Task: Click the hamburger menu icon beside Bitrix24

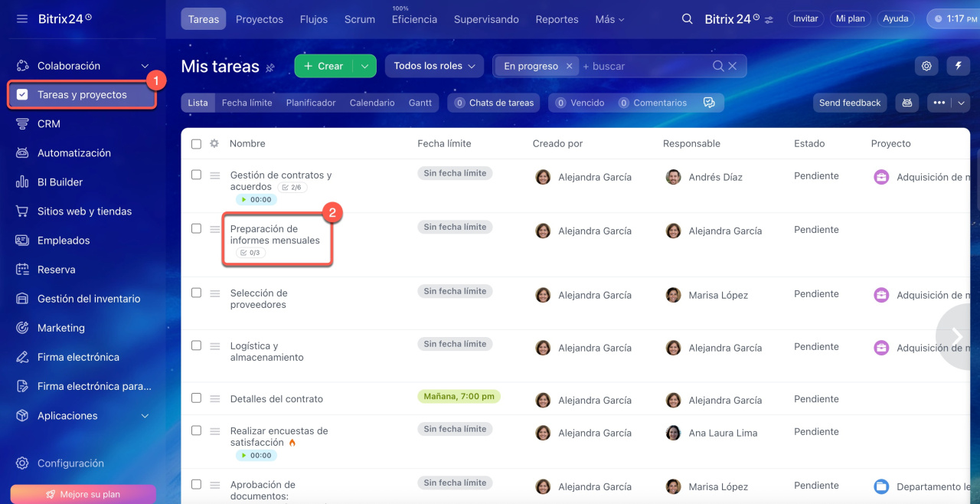Action: pyautogui.click(x=21, y=18)
